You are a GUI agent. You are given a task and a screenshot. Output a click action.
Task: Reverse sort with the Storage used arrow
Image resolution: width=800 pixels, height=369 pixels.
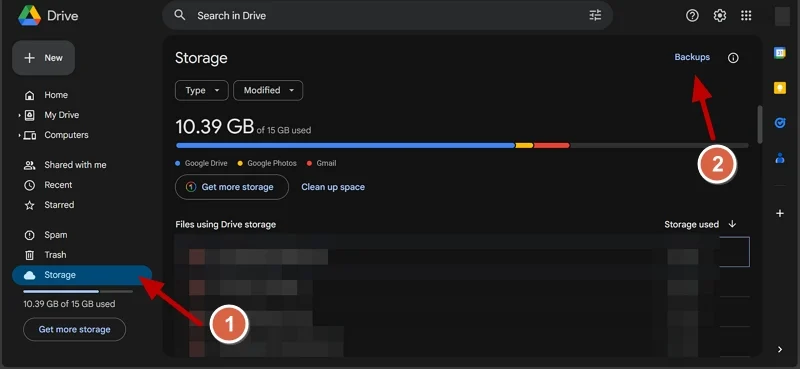tap(732, 224)
